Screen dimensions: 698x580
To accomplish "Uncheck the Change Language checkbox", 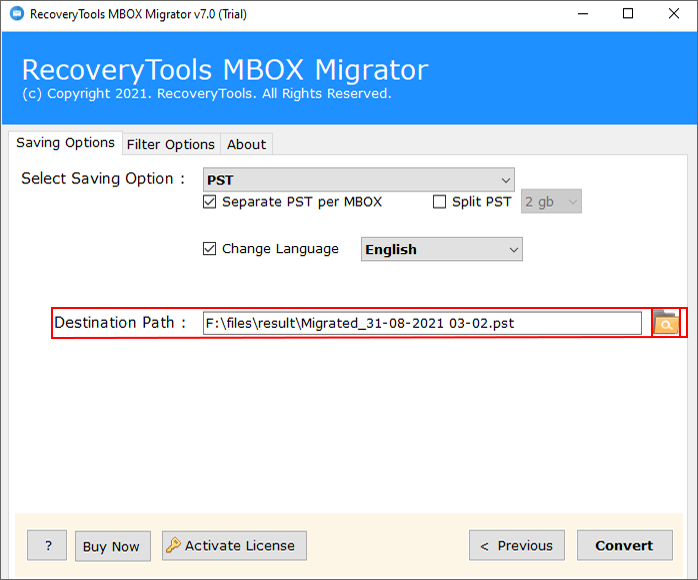I will (x=209, y=248).
